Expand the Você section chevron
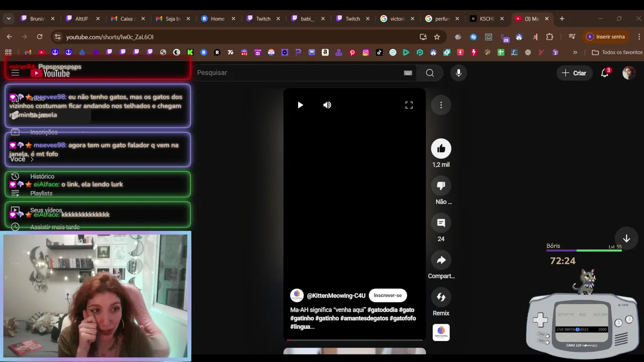 [x=32, y=159]
